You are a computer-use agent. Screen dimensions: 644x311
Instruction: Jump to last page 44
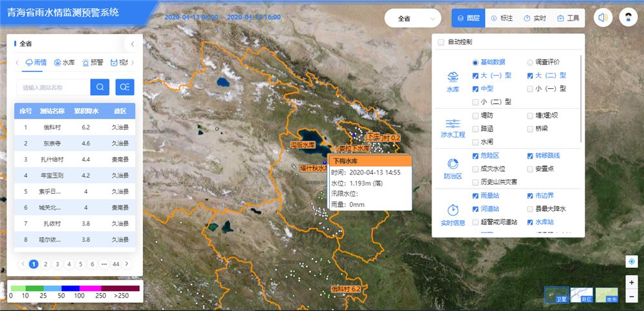pyautogui.click(x=116, y=264)
